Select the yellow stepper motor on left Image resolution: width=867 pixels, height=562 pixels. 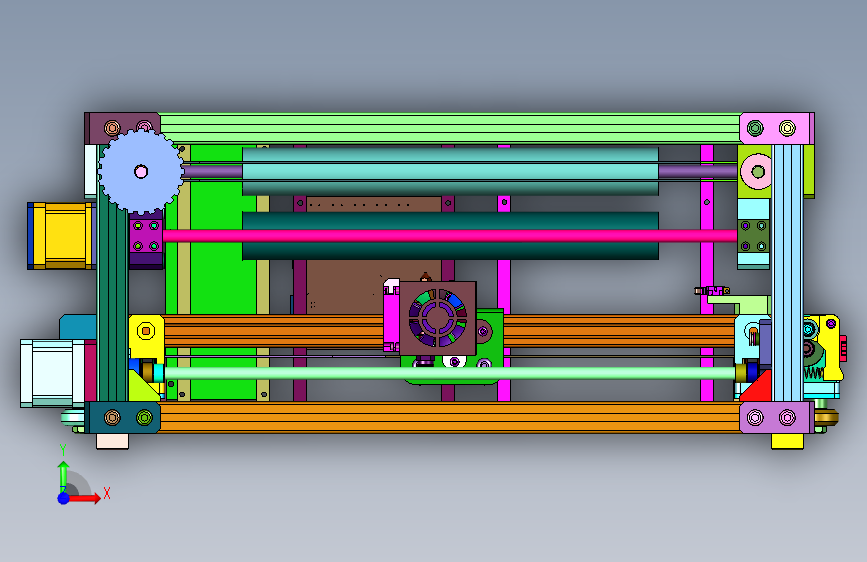pyautogui.click(x=61, y=236)
